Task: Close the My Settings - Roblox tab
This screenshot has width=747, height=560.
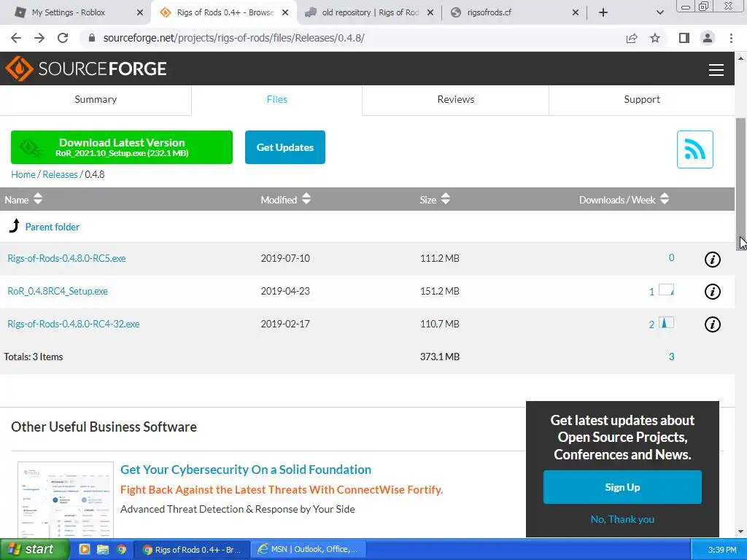Action: point(140,12)
